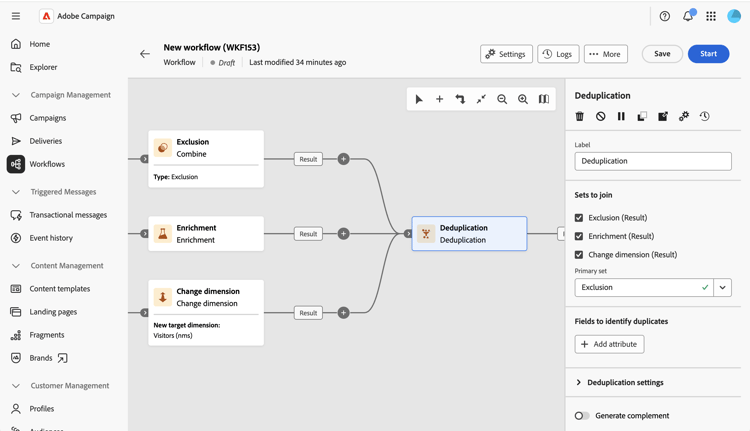750x431 pixels.
Task: Open the user profile avatar
Action: pyautogui.click(x=734, y=16)
